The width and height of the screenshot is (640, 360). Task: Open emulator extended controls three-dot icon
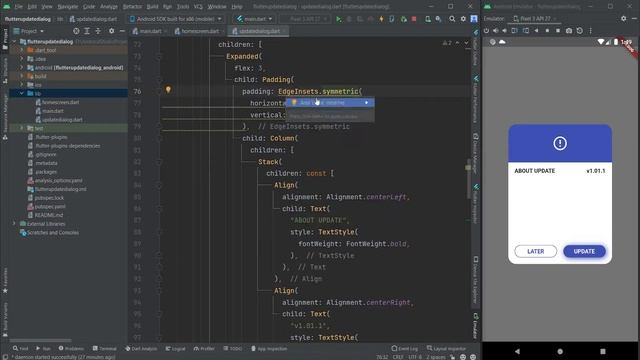(590, 31)
